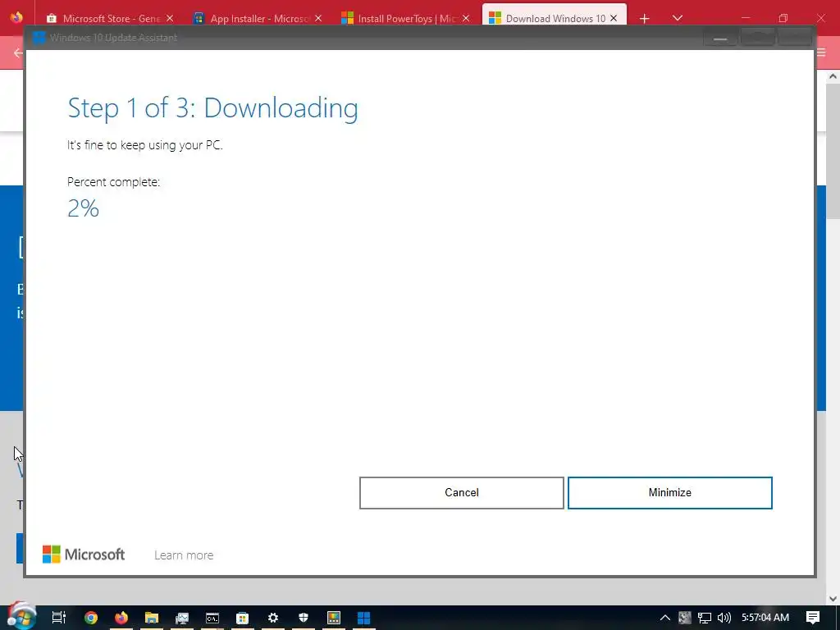Open the Learn more link

pos(184,555)
